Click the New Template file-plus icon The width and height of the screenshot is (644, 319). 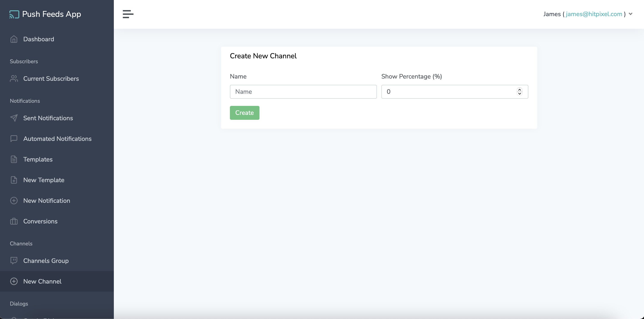[14, 180]
